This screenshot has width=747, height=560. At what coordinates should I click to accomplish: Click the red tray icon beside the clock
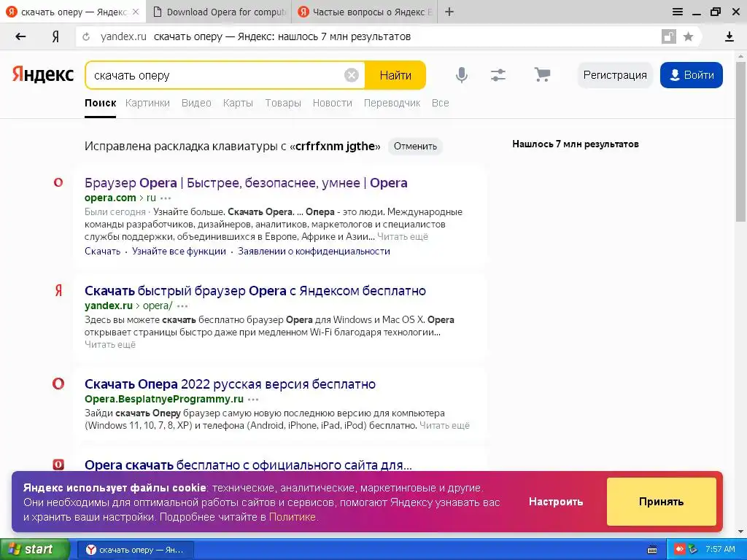click(x=679, y=550)
